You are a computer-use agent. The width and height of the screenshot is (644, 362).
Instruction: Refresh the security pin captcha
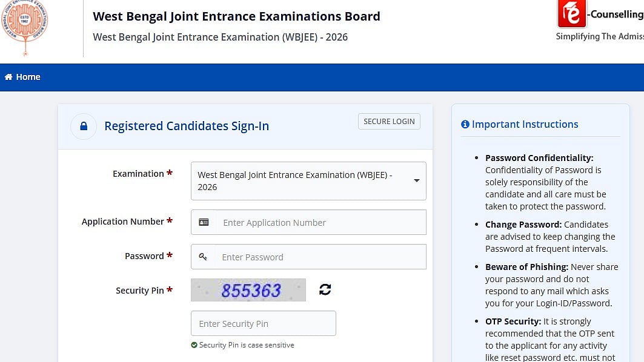[x=325, y=289]
